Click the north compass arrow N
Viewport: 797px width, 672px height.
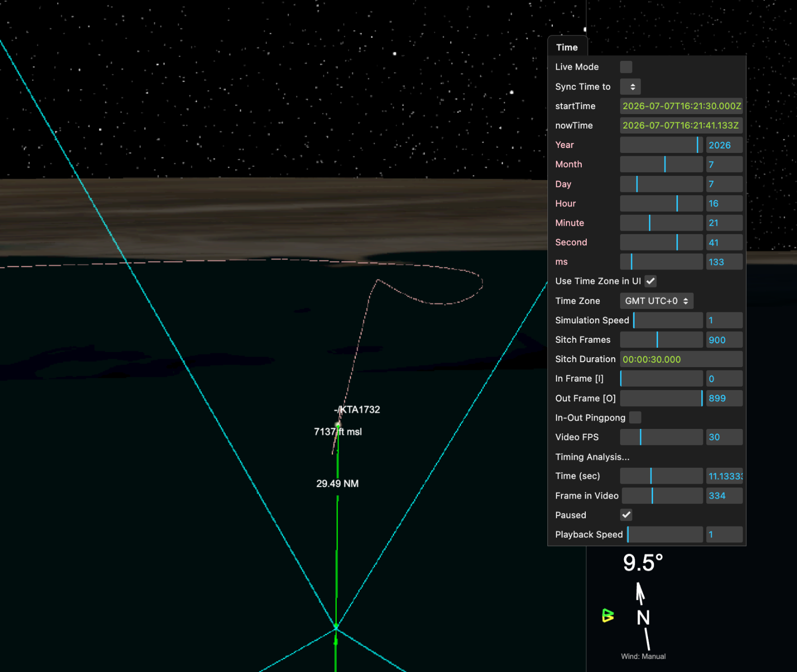tap(643, 618)
